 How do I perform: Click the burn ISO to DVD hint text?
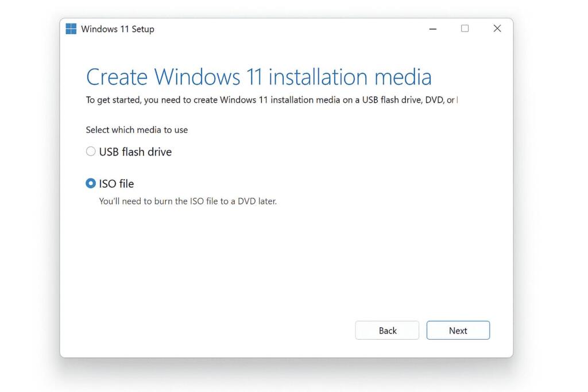[x=188, y=201]
